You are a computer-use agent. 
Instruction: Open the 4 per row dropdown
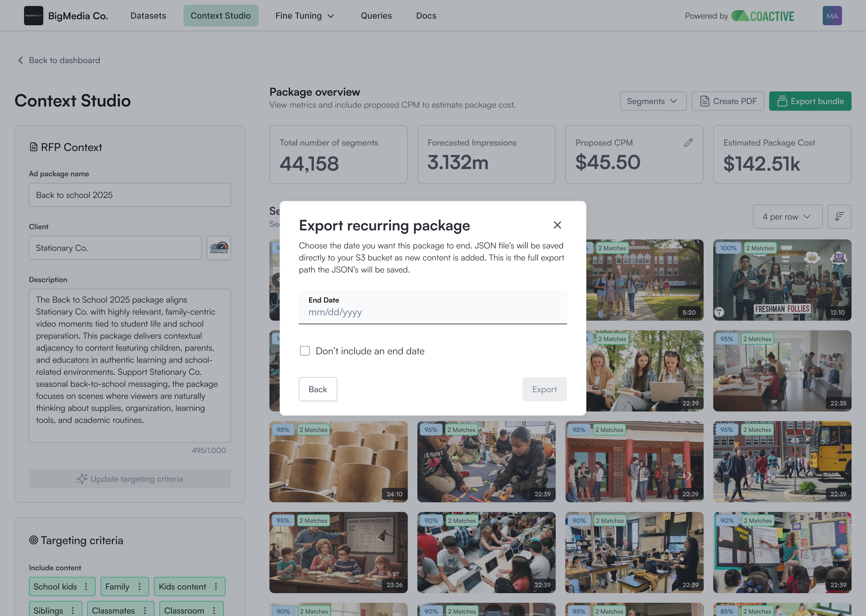coord(787,217)
